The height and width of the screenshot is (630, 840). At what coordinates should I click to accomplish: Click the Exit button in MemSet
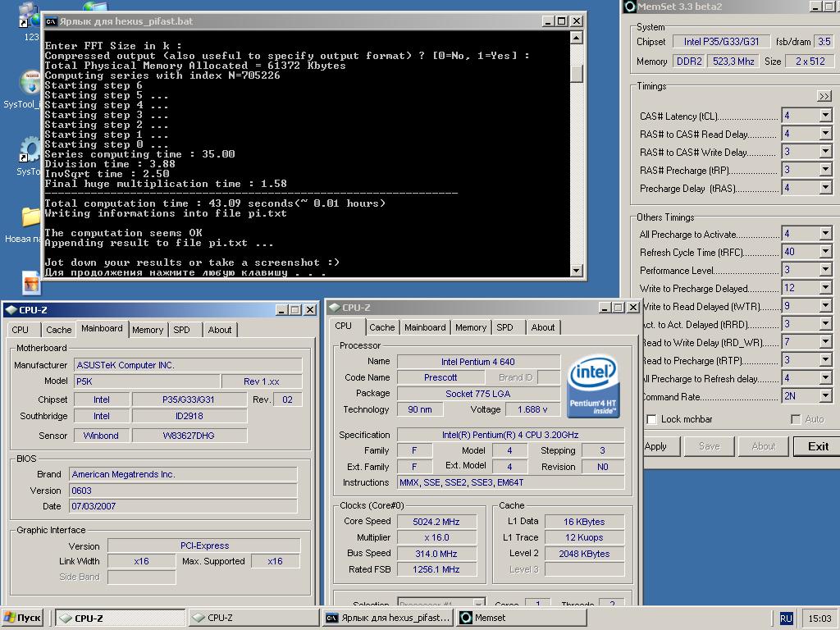818,446
